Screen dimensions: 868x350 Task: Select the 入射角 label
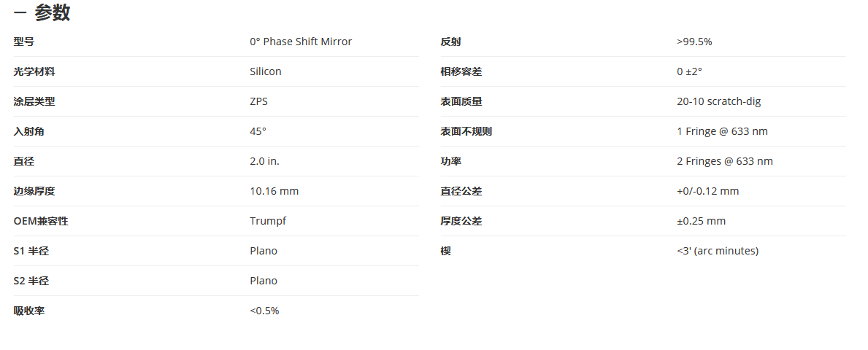28,131
